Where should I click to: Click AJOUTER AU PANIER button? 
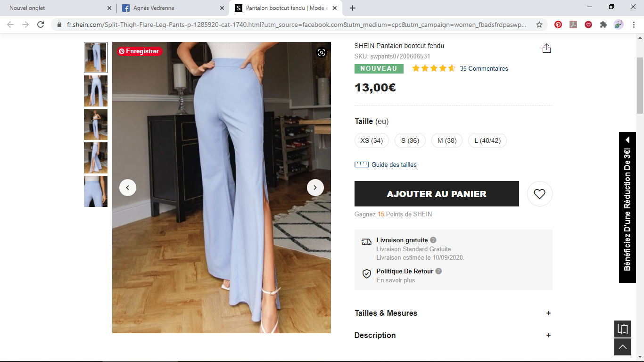437,194
